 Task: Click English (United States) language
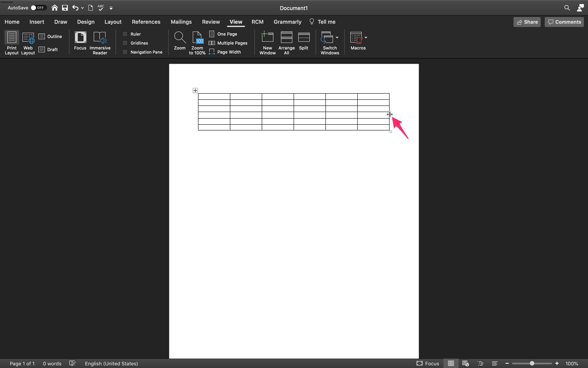pyautogui.click(x=111, y=363)
